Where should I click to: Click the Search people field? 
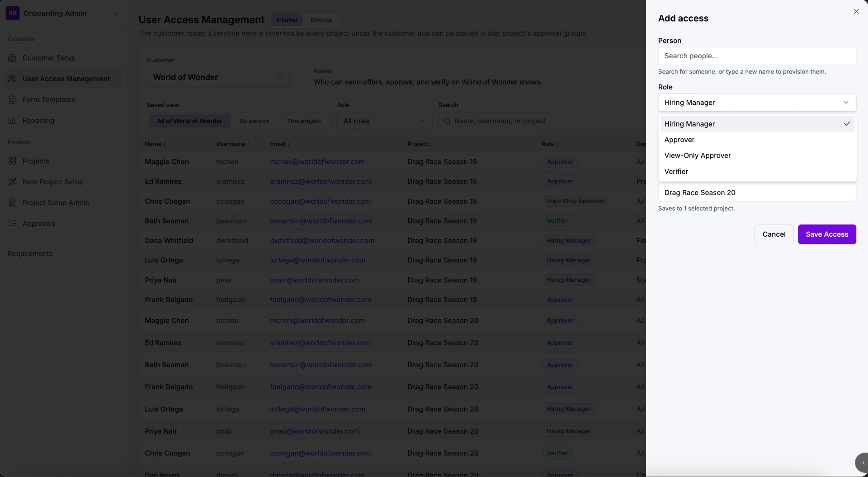[757, 56]
